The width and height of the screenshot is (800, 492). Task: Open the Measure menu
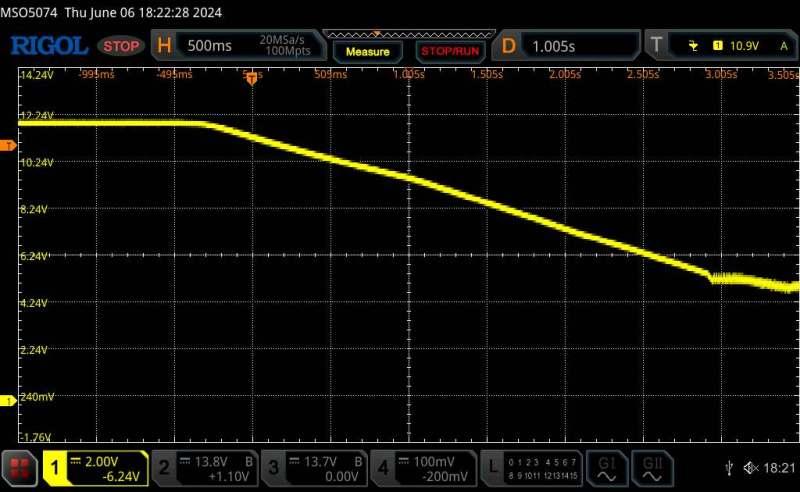pos(367,50)
